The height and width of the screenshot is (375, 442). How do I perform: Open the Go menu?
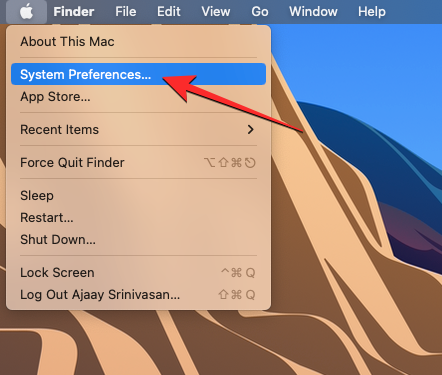[x=260, y=12]
